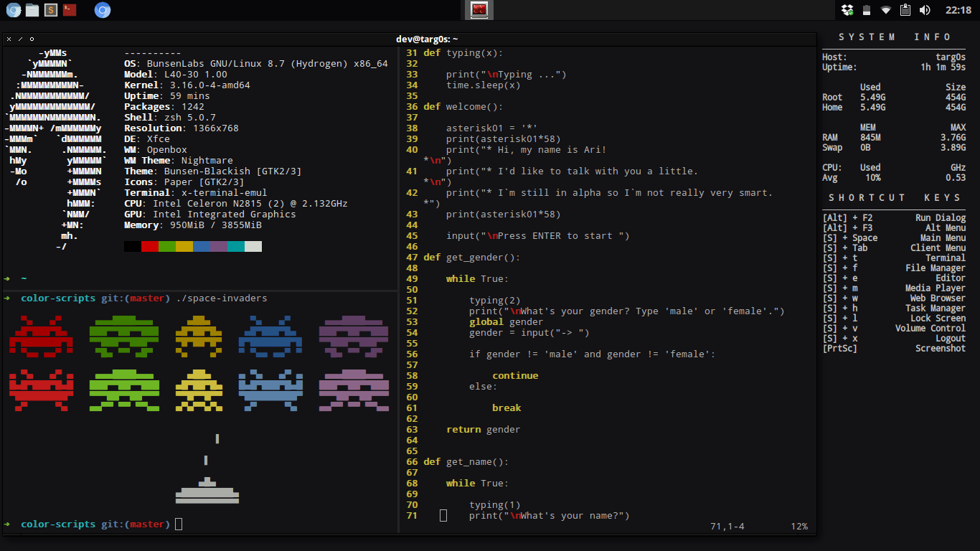Click the Screenshot shortcut entry

tap(894, 349)
